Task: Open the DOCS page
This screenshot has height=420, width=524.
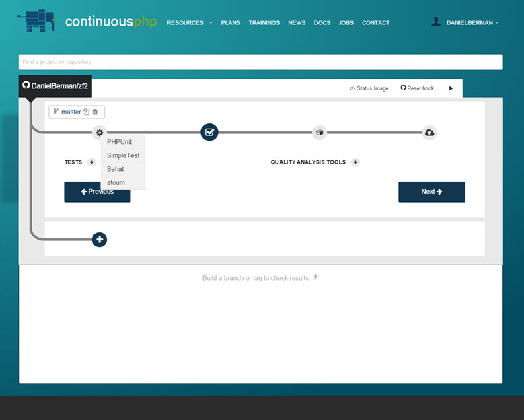Action: coord(322,23)
